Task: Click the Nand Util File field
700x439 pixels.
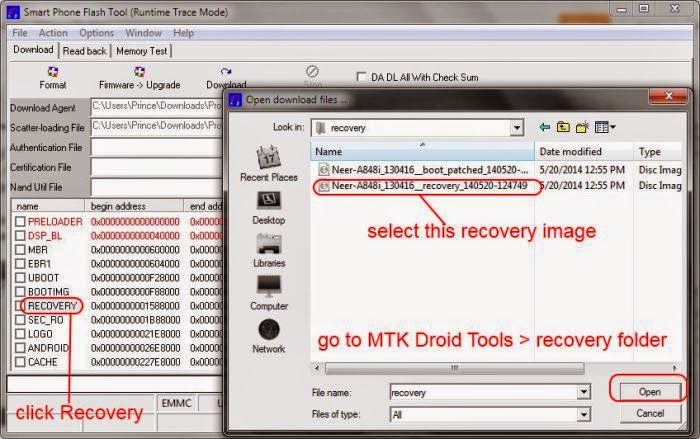Action: (156, 187)
